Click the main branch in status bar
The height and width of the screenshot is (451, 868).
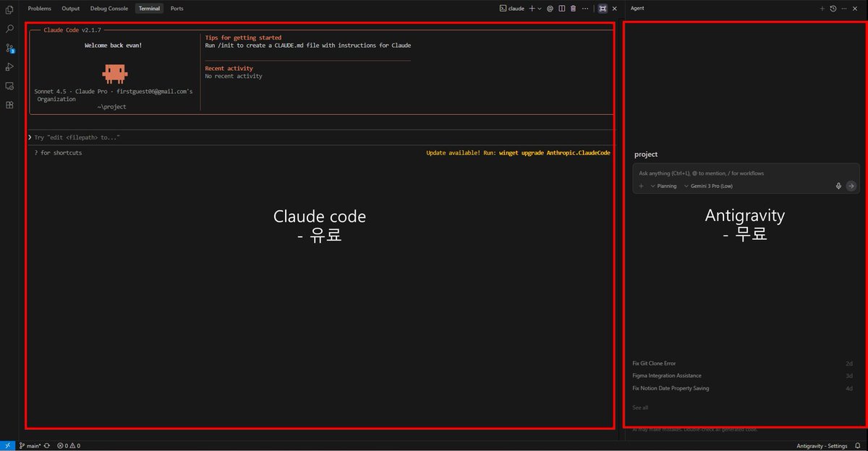[x=29, y=446]
